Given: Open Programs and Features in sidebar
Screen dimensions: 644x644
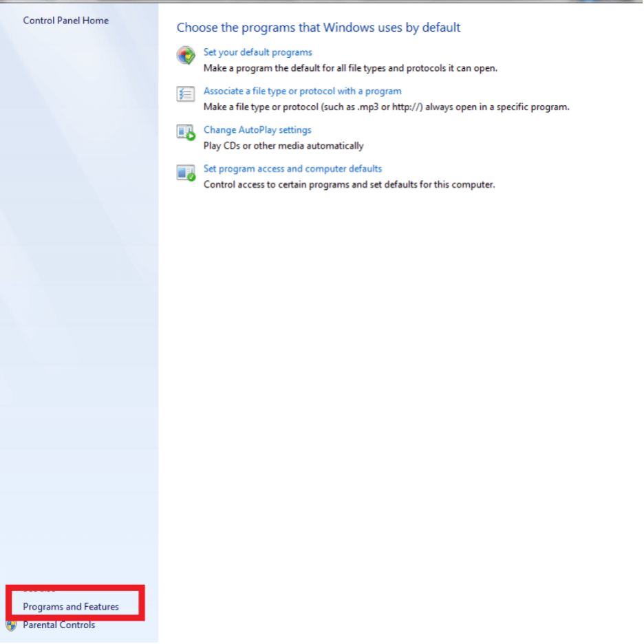Looking at the screenshot, I should coord(71,607).
